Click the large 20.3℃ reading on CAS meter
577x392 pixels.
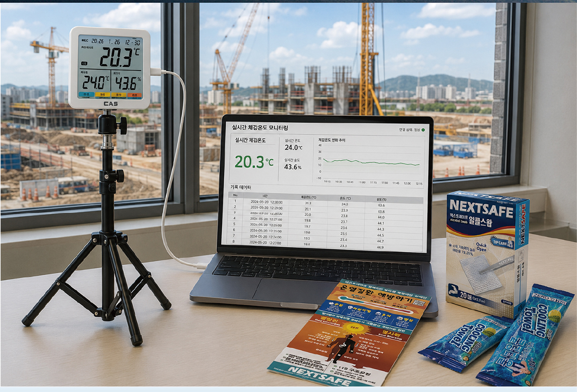(121, 58)
